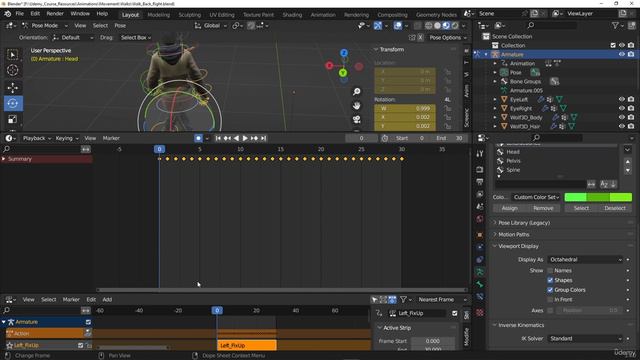The image size is (640, 360).
Task: Play animation in reverse
Action: click(x=236, y=138)
